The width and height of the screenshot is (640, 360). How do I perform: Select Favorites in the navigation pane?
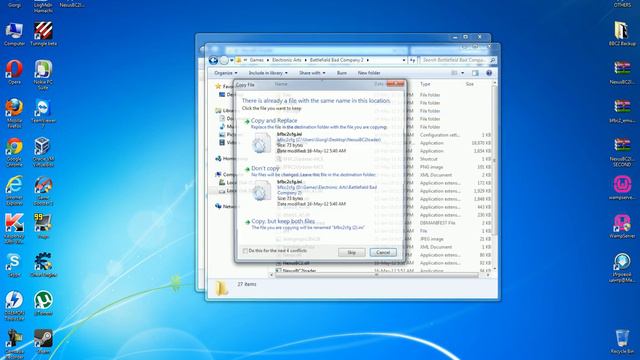coord(224,87)
